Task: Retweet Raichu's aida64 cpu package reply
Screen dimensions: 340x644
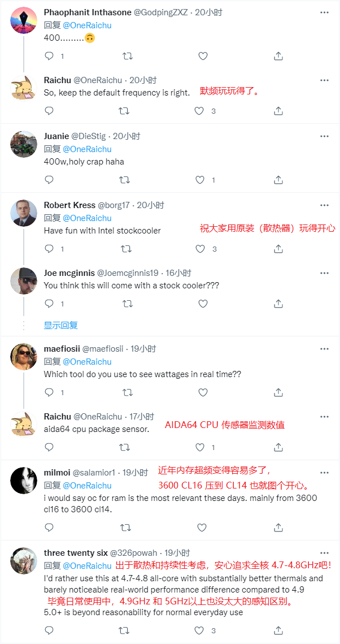Action: (x=125, y=447)
